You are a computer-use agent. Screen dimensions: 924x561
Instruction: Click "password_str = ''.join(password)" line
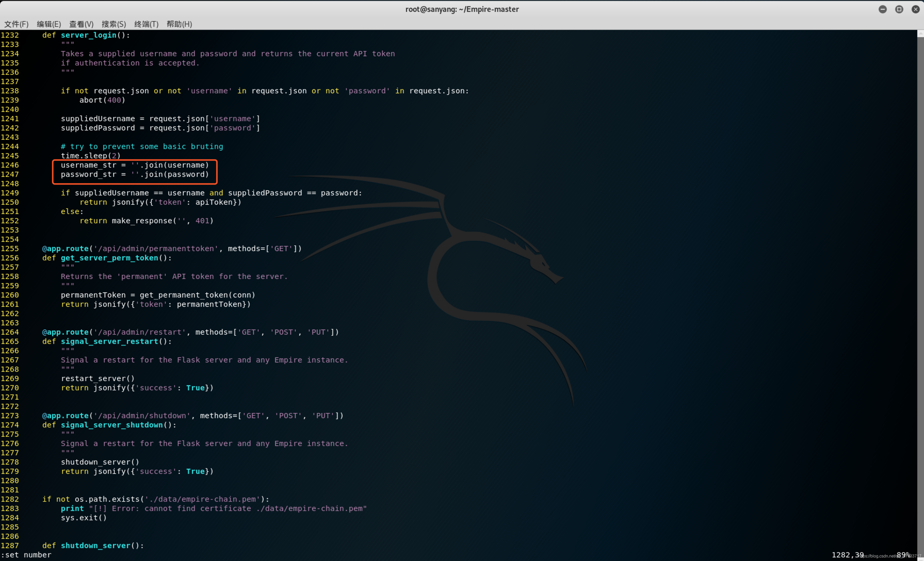(135, 174)
